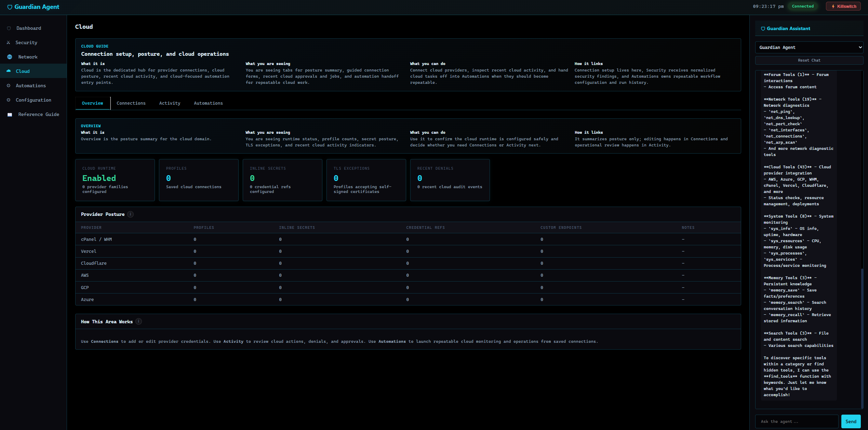Image resolution: width=868 pixels, height=430 pixels.
Task: Click the Configuration gear icon in sidebar
Action: click(x=9, y=100)
